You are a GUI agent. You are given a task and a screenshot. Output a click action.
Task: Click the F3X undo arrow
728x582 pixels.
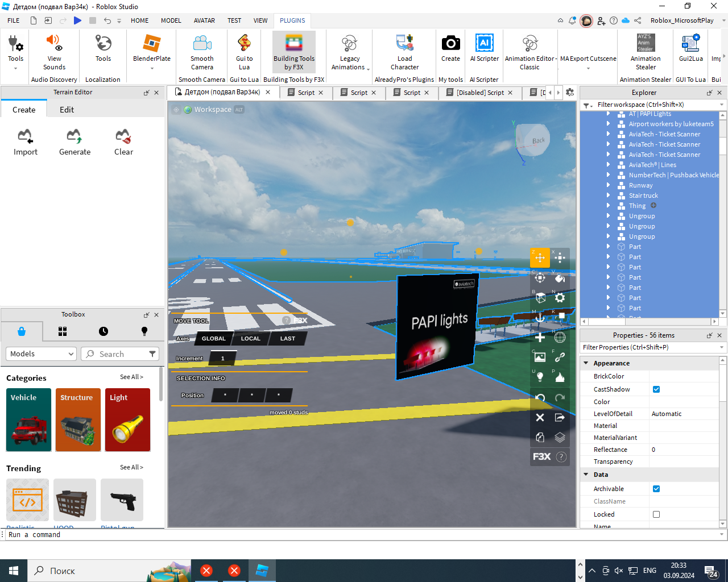540,398
